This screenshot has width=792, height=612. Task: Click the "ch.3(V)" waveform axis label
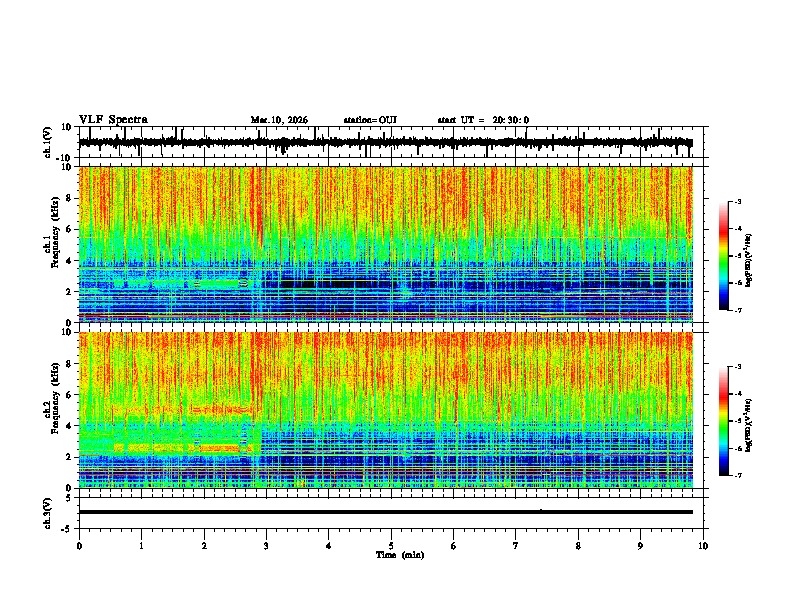[x=48, y=513]
